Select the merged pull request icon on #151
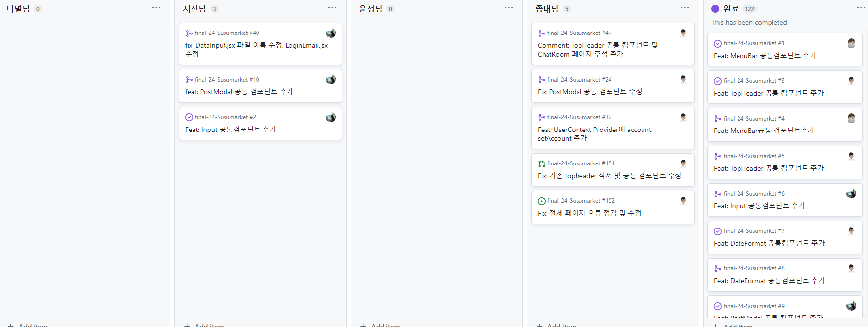Image resolution: width=868 pixels, height=327 pixels. (x=541, y=163)
